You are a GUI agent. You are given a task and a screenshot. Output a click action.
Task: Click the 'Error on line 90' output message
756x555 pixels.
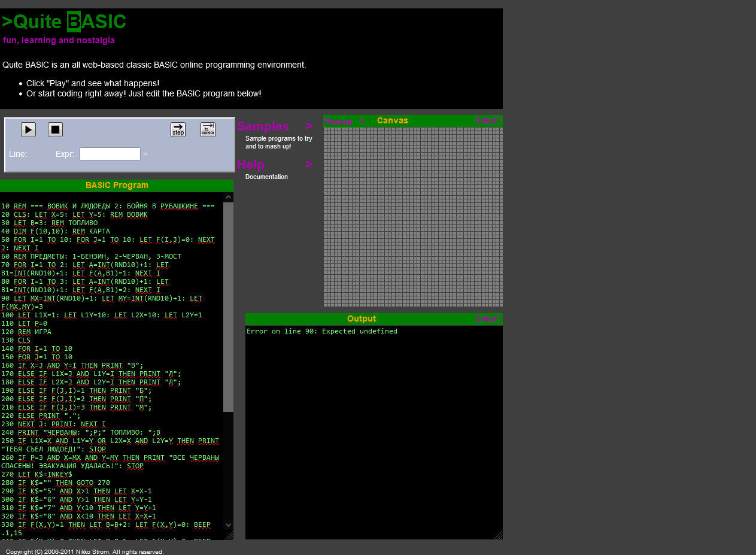click(x=322, y=331)
